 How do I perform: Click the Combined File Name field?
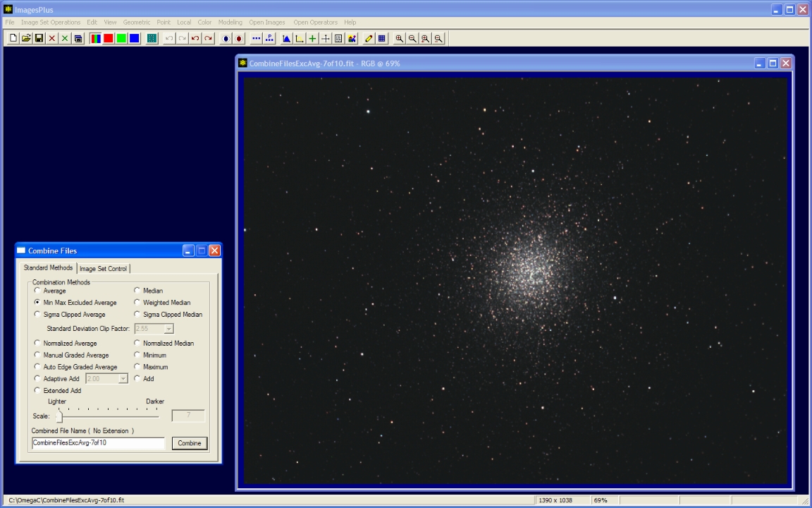click(x=99, y=442)
